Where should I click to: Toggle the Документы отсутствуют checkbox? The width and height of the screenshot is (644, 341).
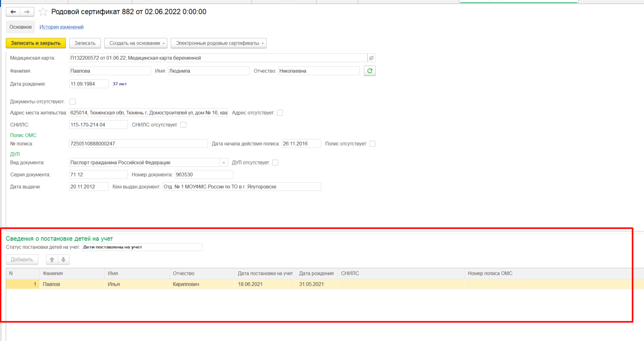pos(72,101)
